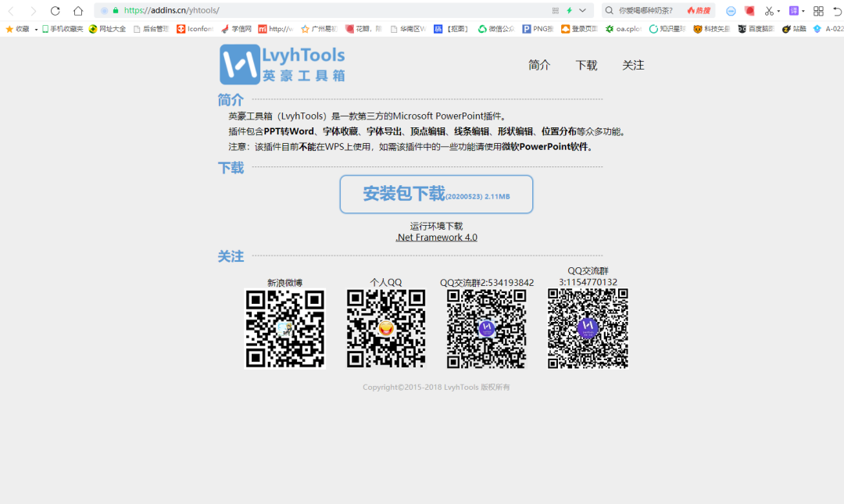Open the oa.cplot bookmark
This screenshot has width=844, height=504.
(624, 29)
